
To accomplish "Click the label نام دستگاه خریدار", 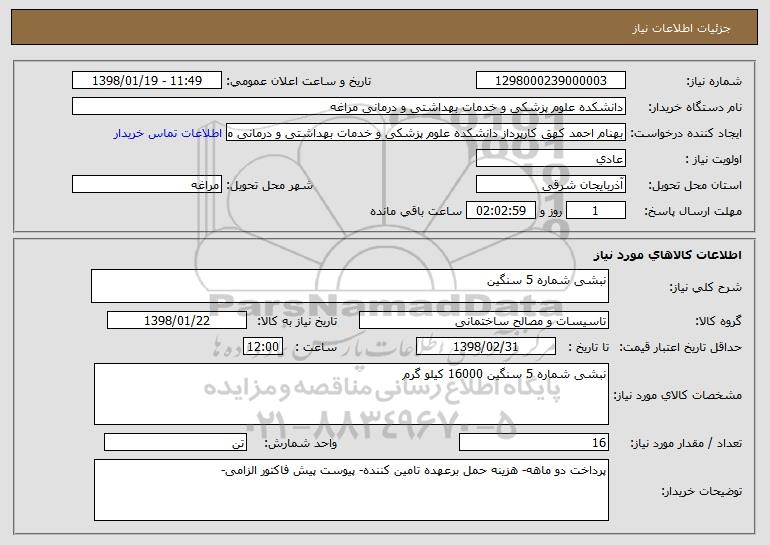I will pyautogui.click(x=695, y=107).
